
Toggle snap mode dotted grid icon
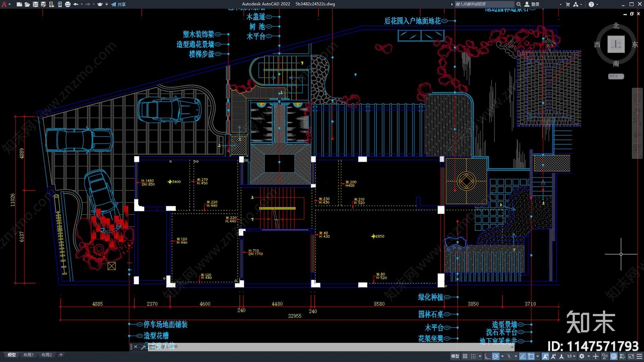coord(473,356)
